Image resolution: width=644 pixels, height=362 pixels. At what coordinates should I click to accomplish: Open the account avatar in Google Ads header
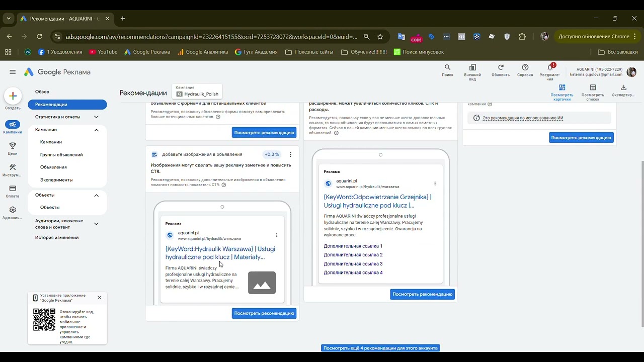[631, 72]
